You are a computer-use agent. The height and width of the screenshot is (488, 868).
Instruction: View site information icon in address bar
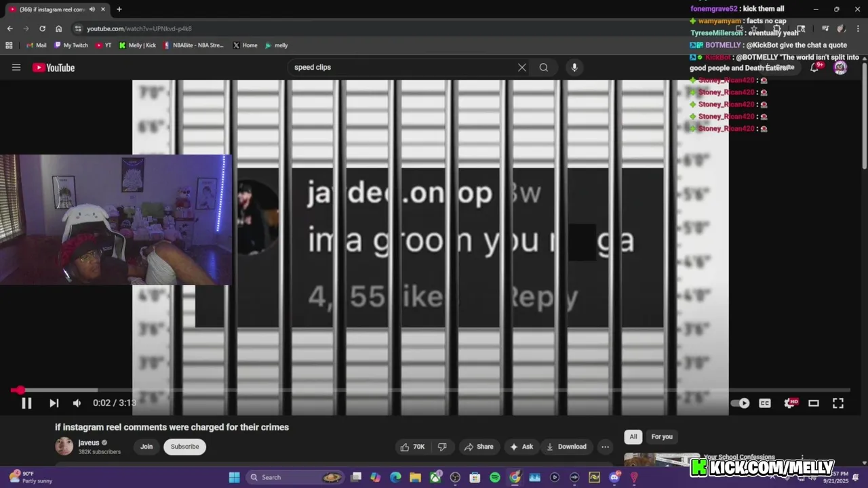78,28
